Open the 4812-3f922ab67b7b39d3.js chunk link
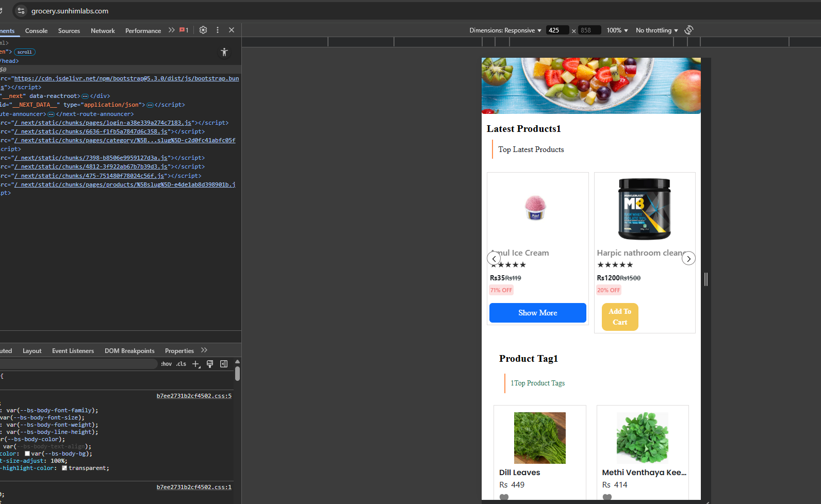The width and height of the screenshot is (821, 504). click(x=91, y=166)
